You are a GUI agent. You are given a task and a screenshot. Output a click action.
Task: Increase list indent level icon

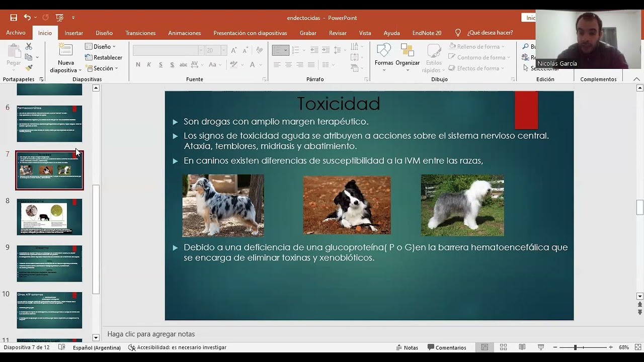pyautogui.click(x=326, y=50)
